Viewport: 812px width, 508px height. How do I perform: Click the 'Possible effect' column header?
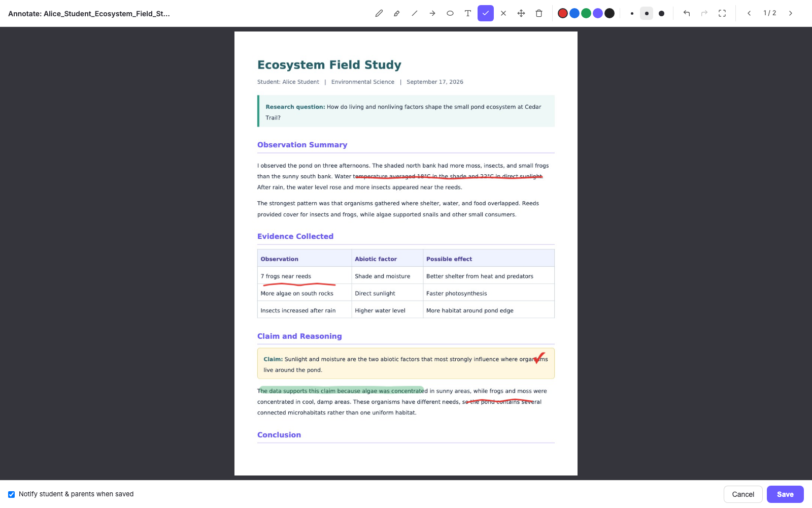[489, 259]
